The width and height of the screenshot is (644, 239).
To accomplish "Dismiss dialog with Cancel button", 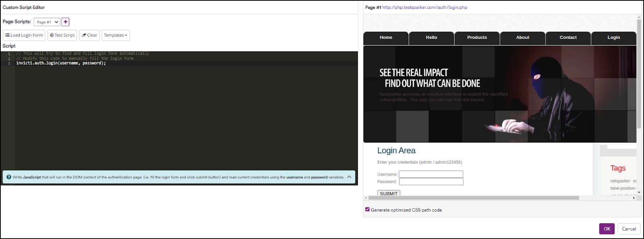I will click(x=629, y=229).
